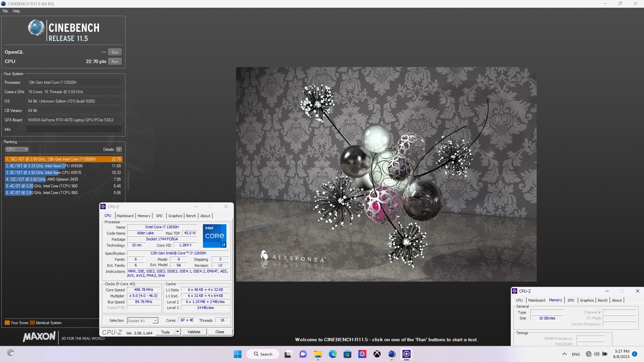Switch to SPD tab in front CPU-Z

(x=159, y=216)
